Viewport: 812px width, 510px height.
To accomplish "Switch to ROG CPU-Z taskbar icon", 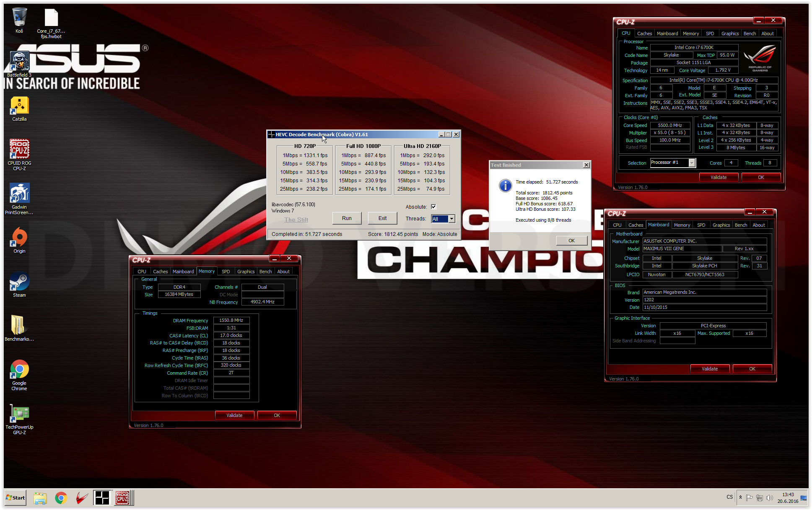I will [x=123, y=498].
